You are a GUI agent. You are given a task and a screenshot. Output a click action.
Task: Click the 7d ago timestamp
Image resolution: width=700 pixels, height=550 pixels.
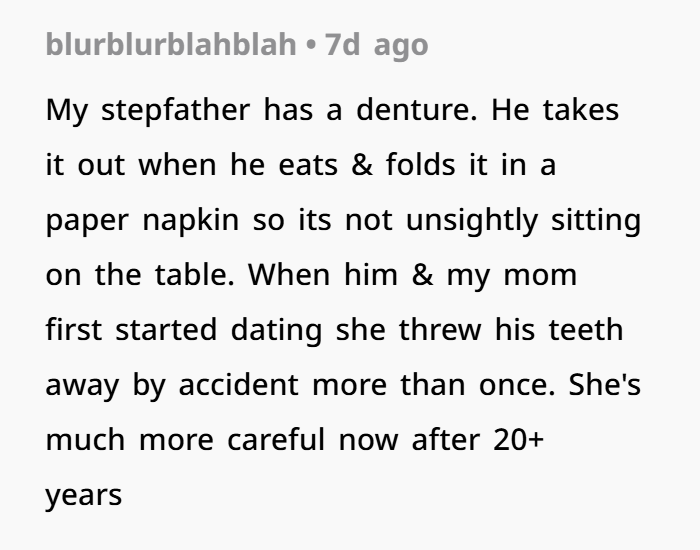tap(376, 46)
